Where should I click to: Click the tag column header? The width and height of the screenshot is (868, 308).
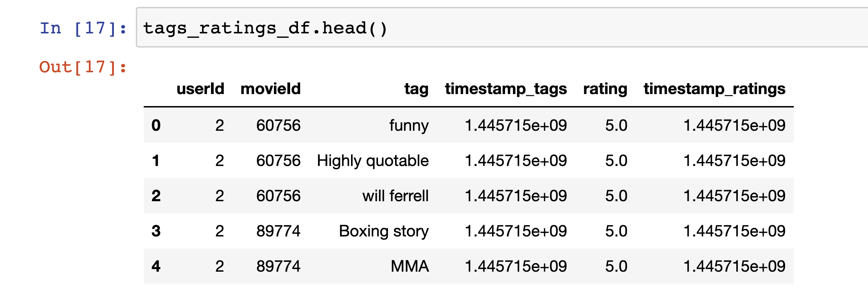pyautogui.click(x=417, y=89)
